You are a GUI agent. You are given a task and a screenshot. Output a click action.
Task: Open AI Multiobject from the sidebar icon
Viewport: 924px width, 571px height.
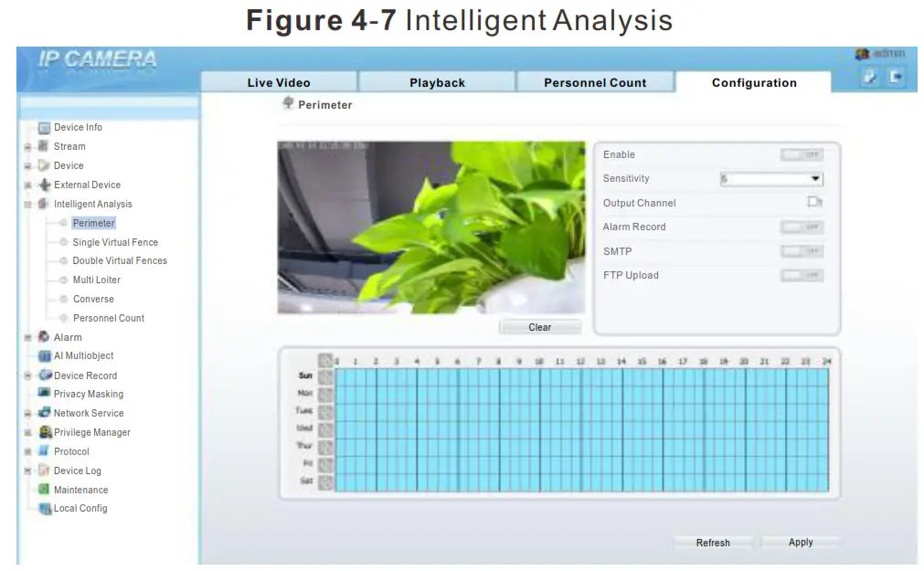click(45, 356)
